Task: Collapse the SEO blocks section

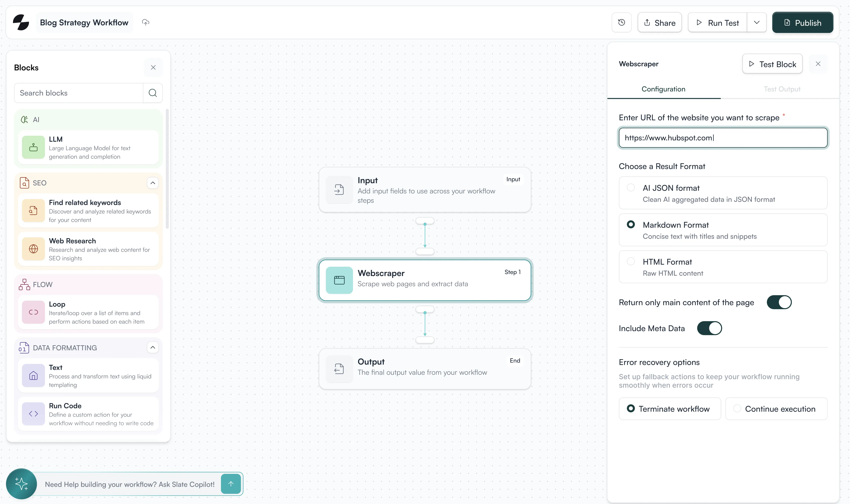Action: pyautogui.click(x=153, y=183)
